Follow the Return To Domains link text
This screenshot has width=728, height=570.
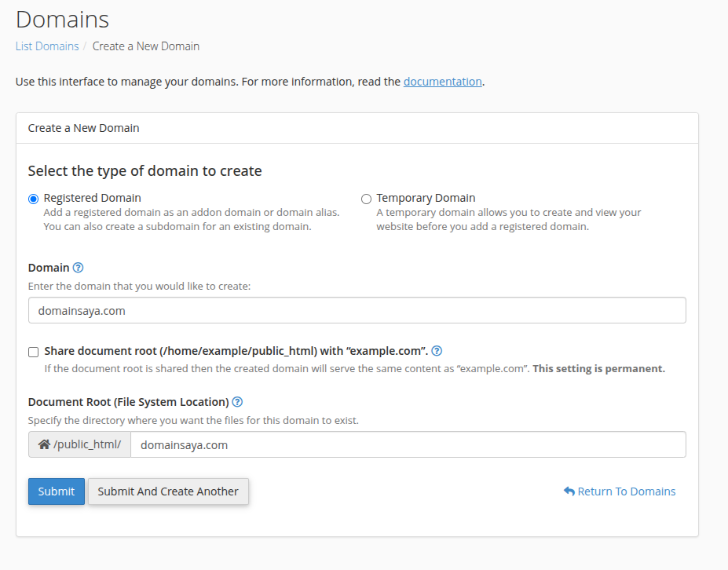pyautogui.click(x=626, y=491)
